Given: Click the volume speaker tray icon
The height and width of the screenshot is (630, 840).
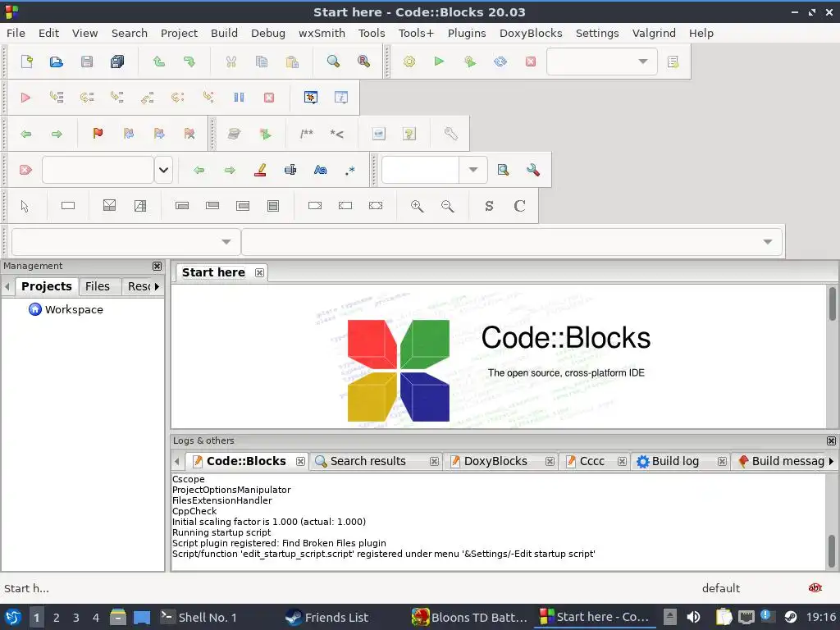Looking at the screenshot, I should pyautogui.click(x=693, y=618).
